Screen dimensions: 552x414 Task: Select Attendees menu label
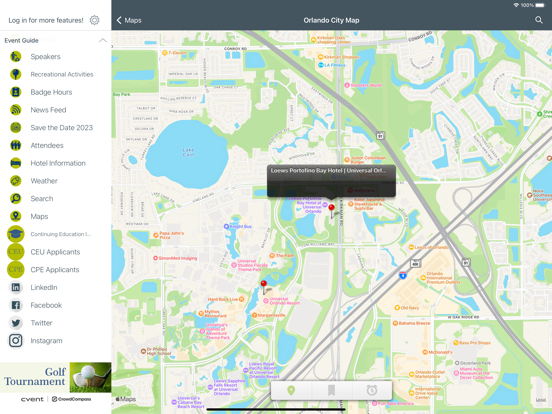coord(47,145)
